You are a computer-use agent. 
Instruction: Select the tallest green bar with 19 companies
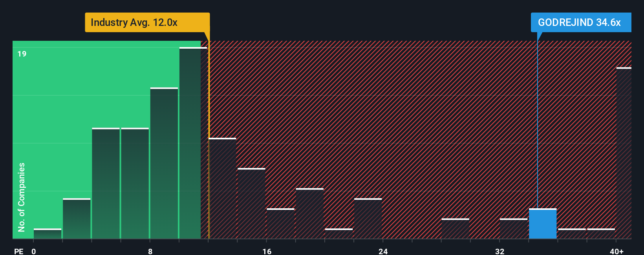tap(193, 143)
